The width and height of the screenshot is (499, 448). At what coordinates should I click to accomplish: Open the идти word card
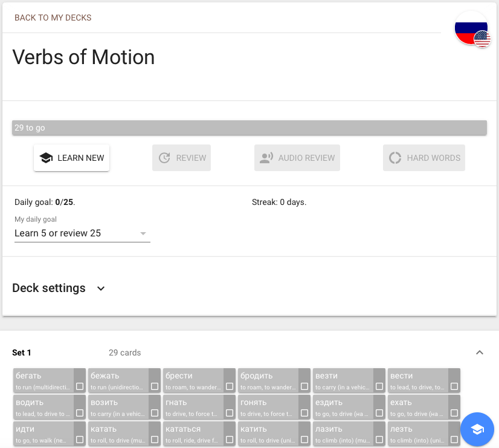coord(42,433)
